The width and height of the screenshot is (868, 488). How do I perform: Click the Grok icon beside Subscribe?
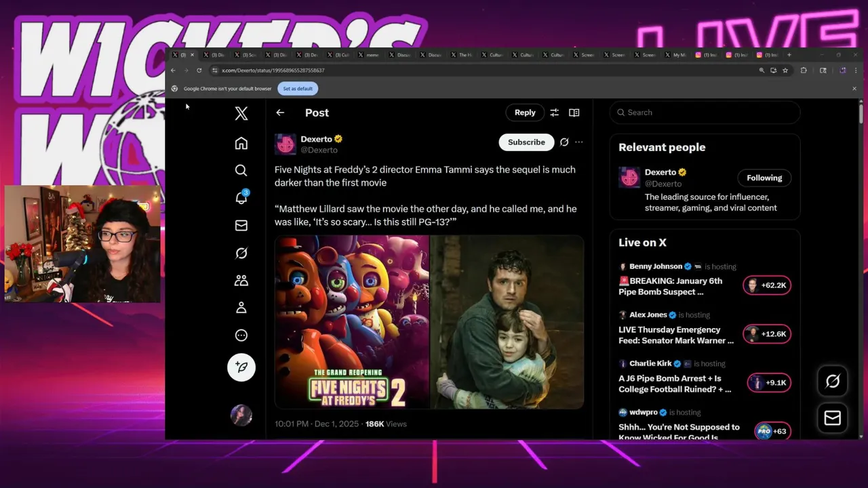(564, 142)
